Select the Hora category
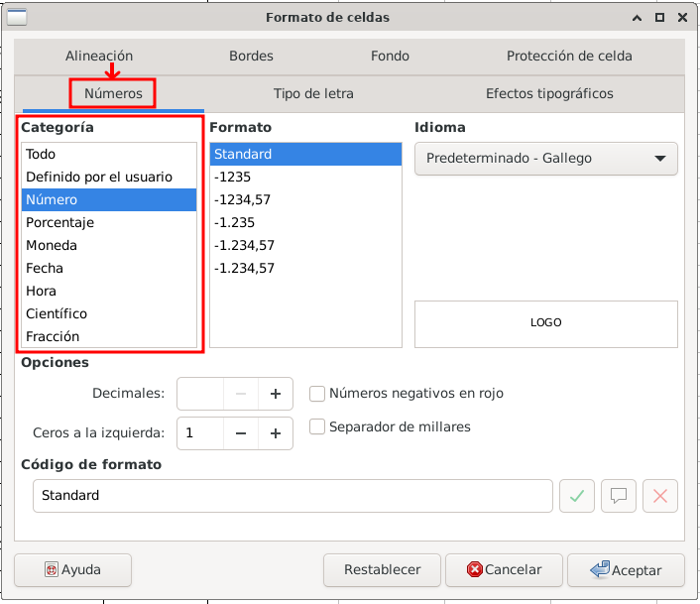This screenshot has height=604, width=700. [x=109, y=291]
